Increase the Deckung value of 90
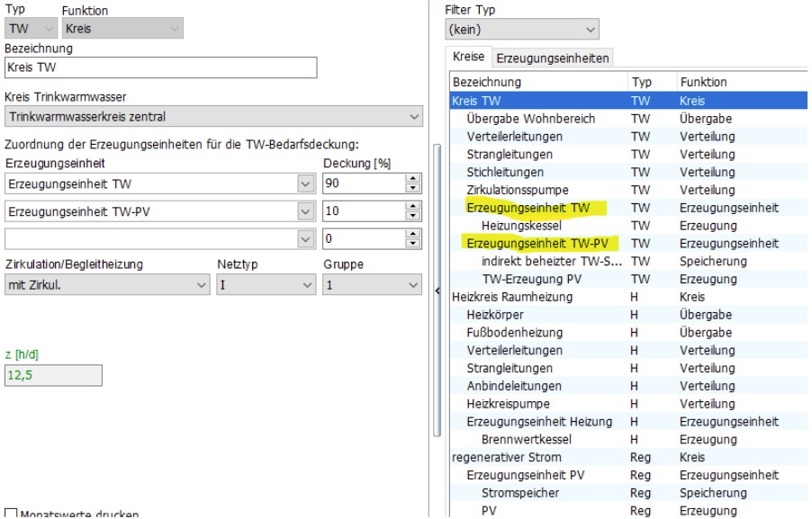The width and height of the screenshot is (812, 519). tap(414, 180)
